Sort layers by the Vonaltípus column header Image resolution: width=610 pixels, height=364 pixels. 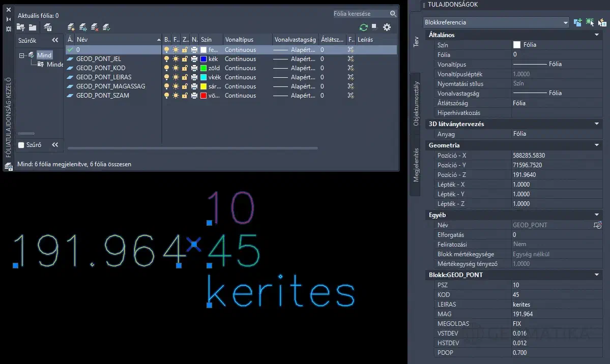coord(247,40)
